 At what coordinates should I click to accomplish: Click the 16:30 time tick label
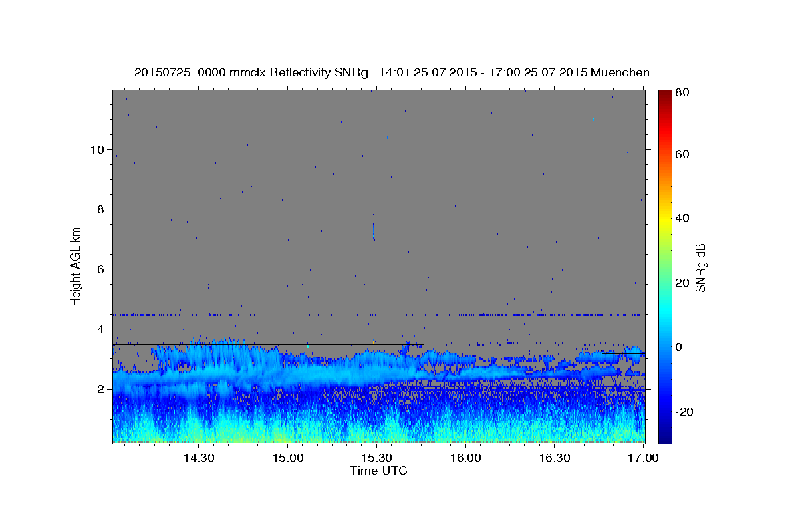[x=555, y=458]
